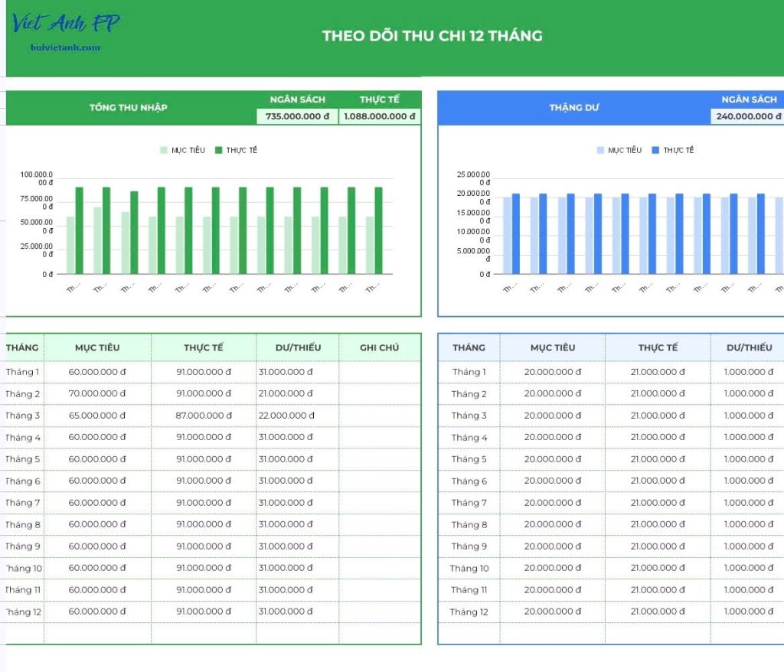The height and width of the screenshot is (672, 784).
Task: Click Tháng 4 row label in income table
Action: [x=22, y=438]
